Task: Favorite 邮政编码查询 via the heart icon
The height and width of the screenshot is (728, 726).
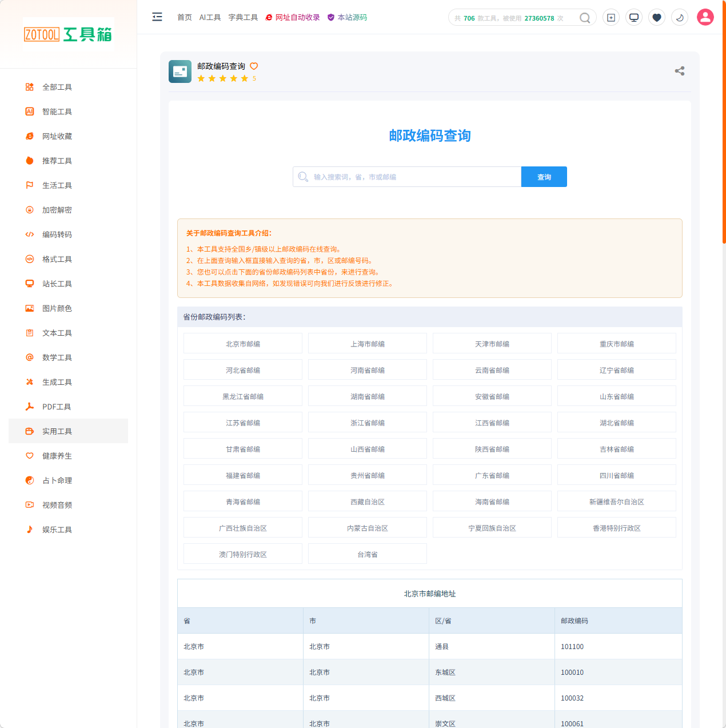Action: tap(254, 67)
